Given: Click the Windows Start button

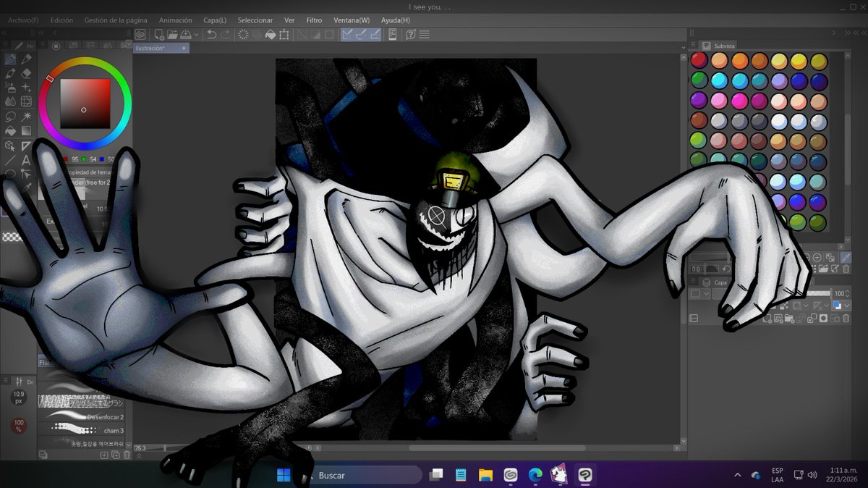Looking at the screenshot, I should pos(284,475).
